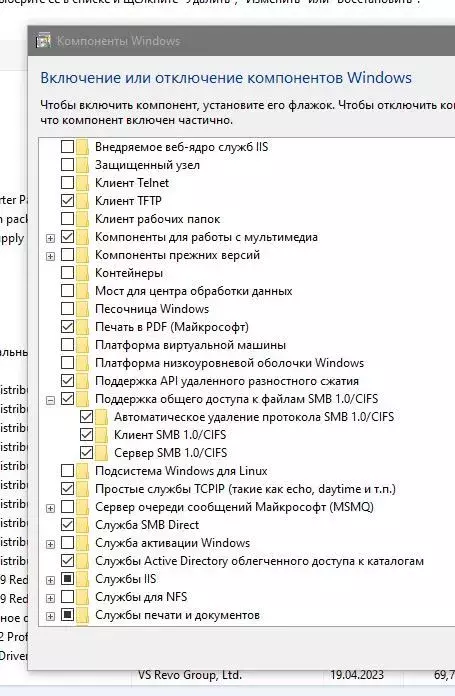Click folder icon beside Защищенный узел
Screen dimensions: 455x696
coord(83,165)
